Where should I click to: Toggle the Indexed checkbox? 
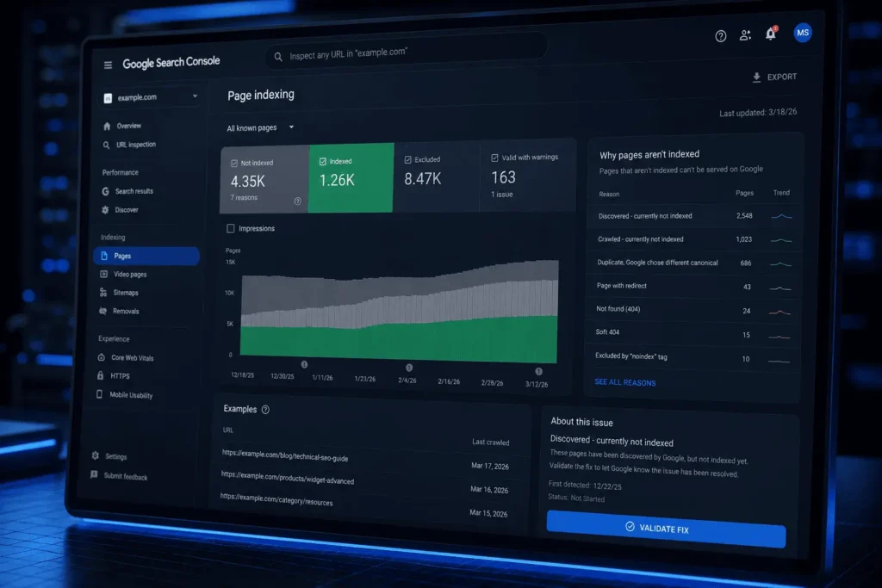click(x=323, y=162)
